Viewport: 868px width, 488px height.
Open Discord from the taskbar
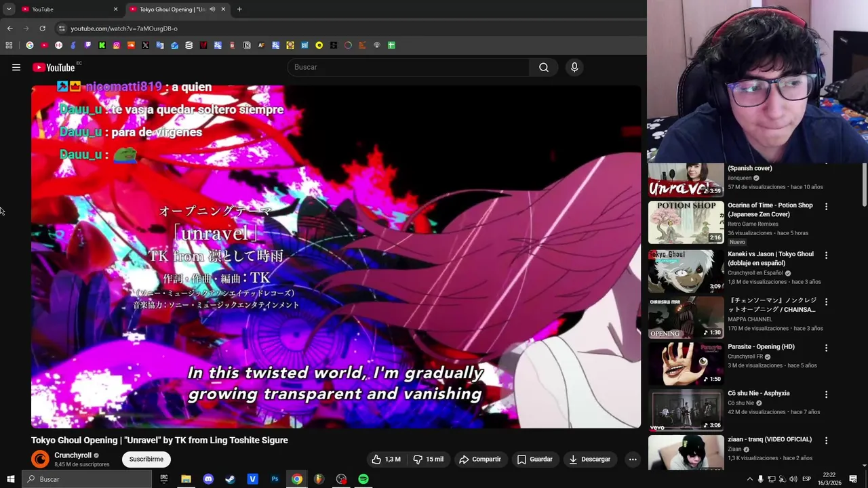(x=208, y=479)
